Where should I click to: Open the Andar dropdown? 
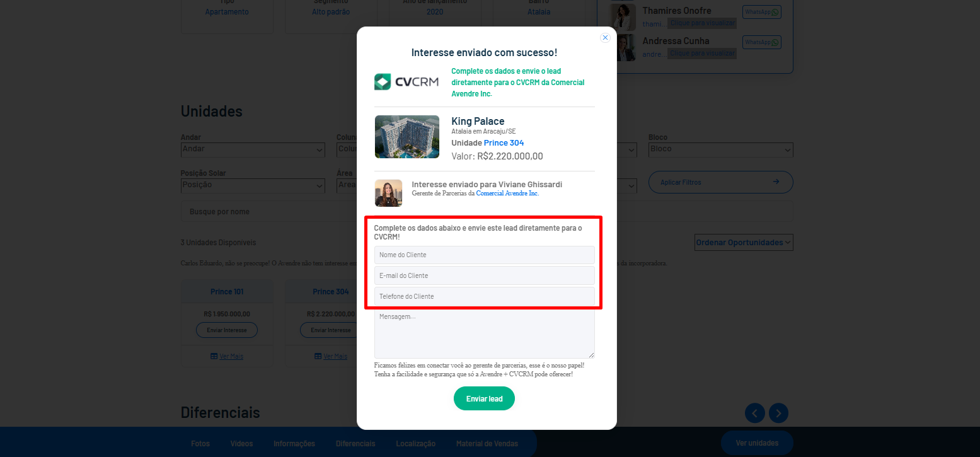[253, 149]
